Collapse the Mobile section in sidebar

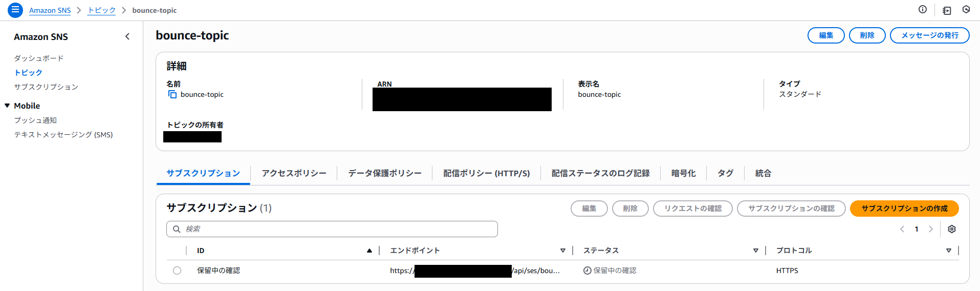(x=7, y=106)
